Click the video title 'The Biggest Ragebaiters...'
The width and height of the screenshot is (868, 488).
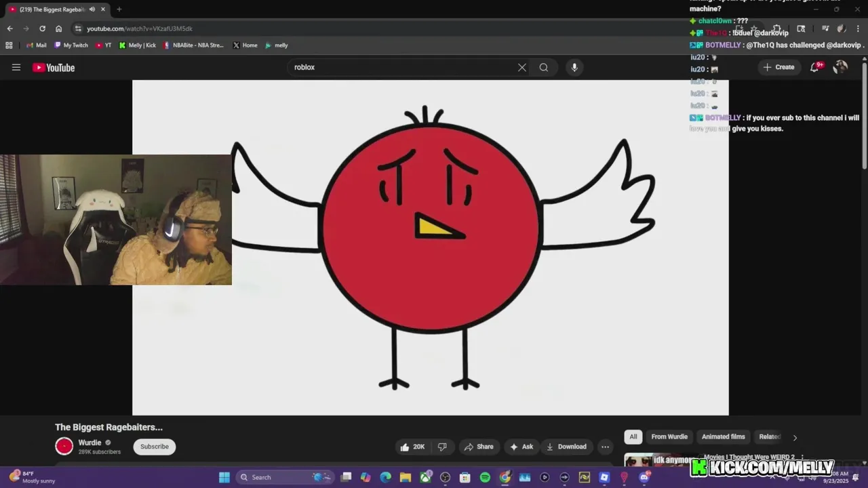pyautogui.click(x=108, y=427)
